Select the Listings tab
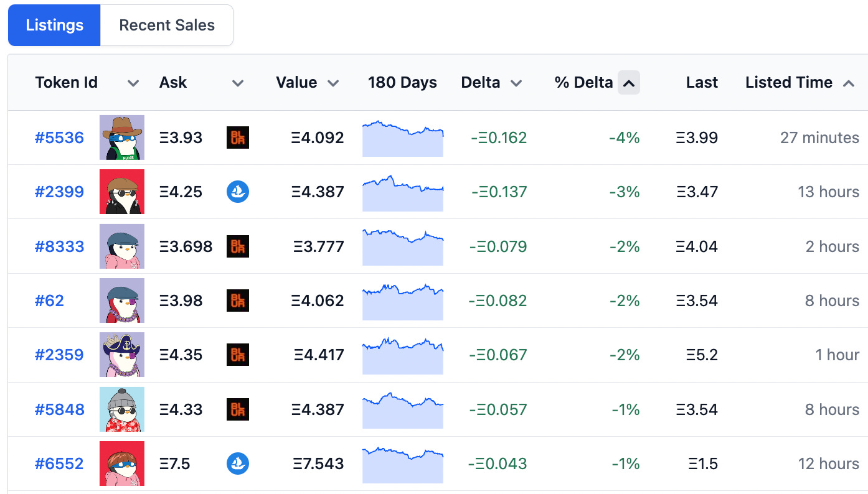Screen dimensions: 868x494 (x=54, y=25)
